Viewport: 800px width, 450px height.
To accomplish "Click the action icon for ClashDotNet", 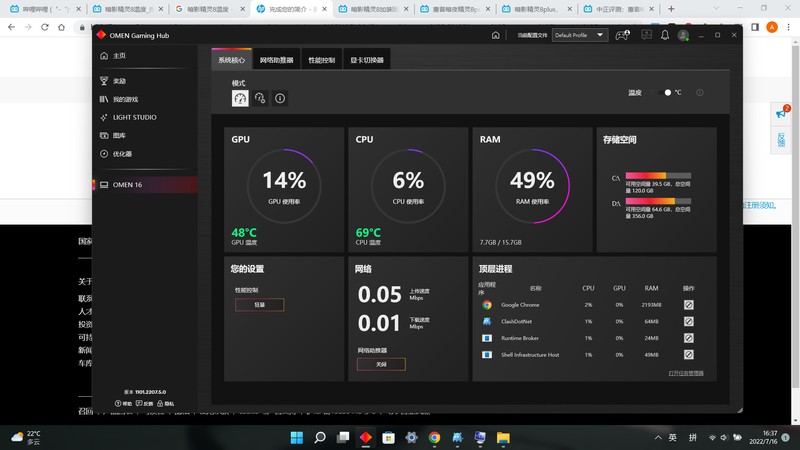I will [688, 321].
